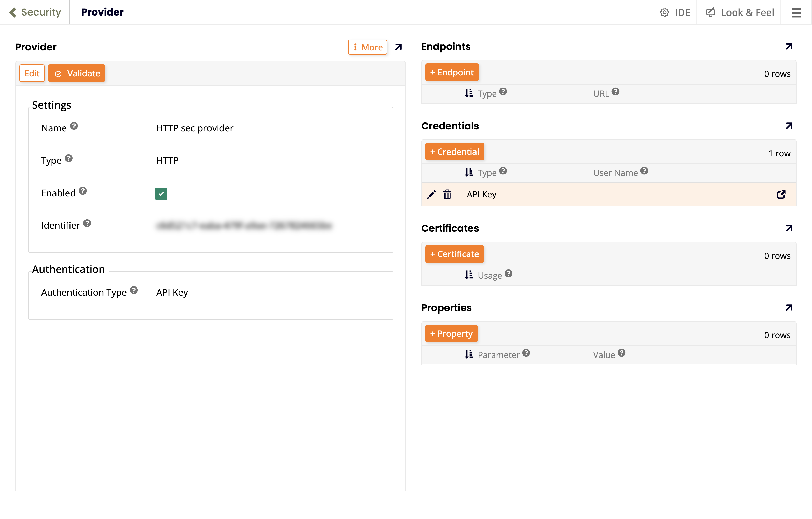Click the Edit provider button

32,73
